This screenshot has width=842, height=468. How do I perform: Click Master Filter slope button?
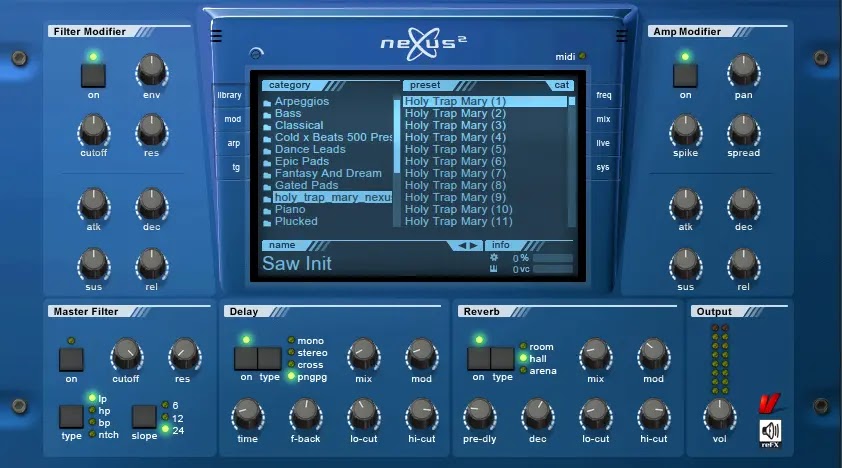144,416
